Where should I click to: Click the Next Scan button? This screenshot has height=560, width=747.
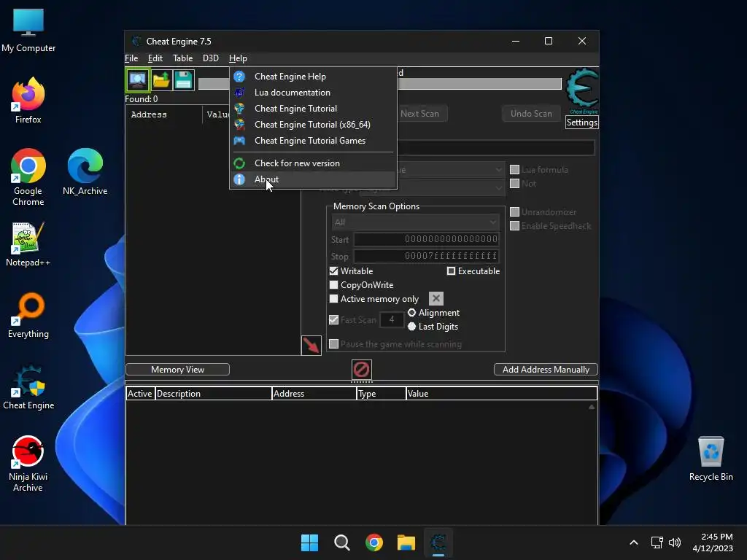coord(419,113)
